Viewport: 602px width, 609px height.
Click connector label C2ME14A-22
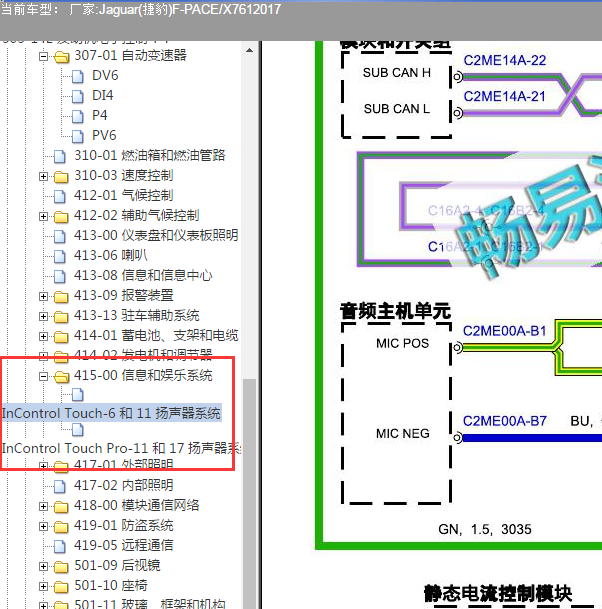[x=505, y=60]
